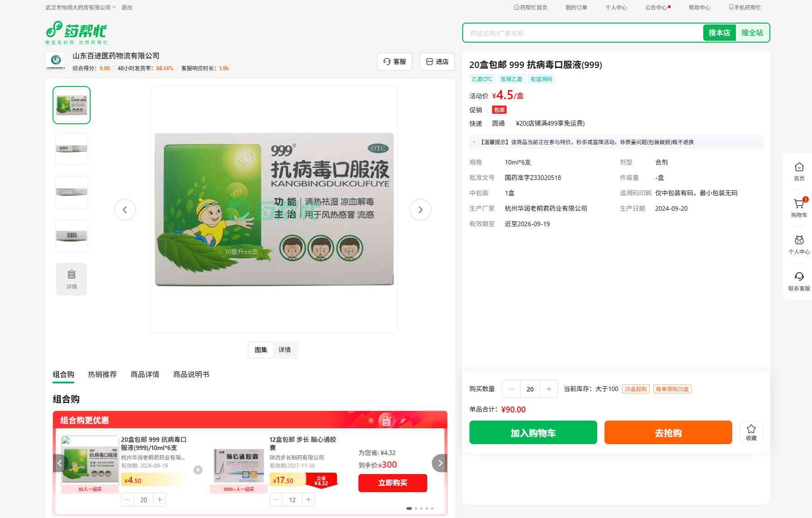Viewport: 812px width, 518px height.
Task: Click the home icon in right sidebar
Action: tap(799, 171)
